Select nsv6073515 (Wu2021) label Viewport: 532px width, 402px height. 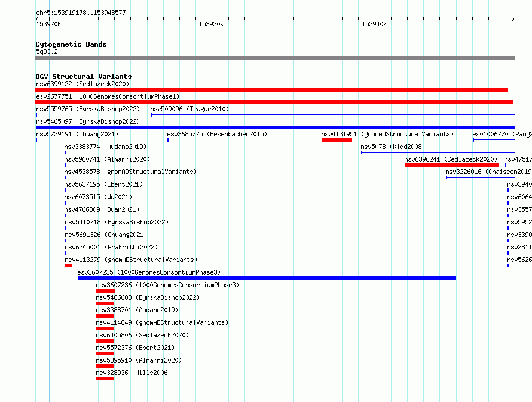tap(99, 197)
